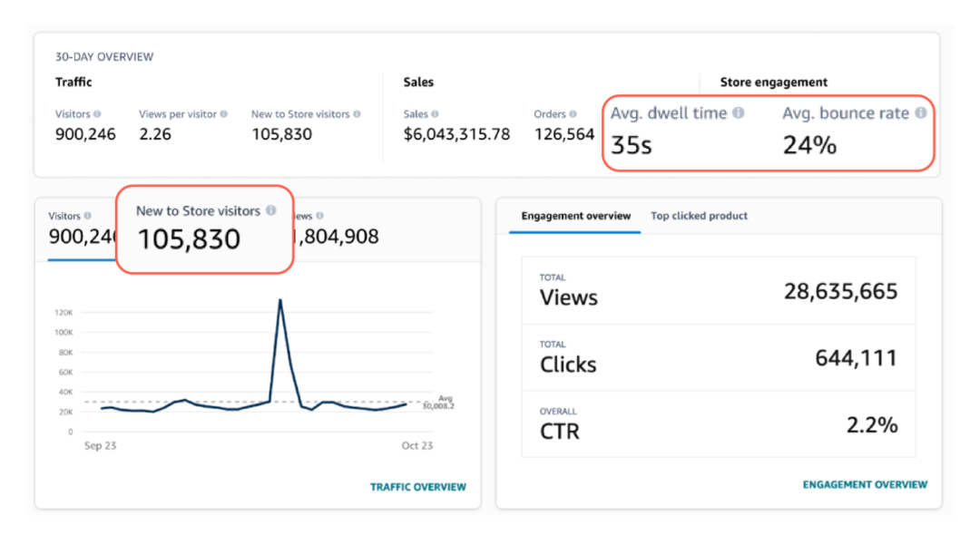Viewport: 980px width, 535px height.
Task: Click the Overall CTR 2.2% row
Action: (718, 424)
